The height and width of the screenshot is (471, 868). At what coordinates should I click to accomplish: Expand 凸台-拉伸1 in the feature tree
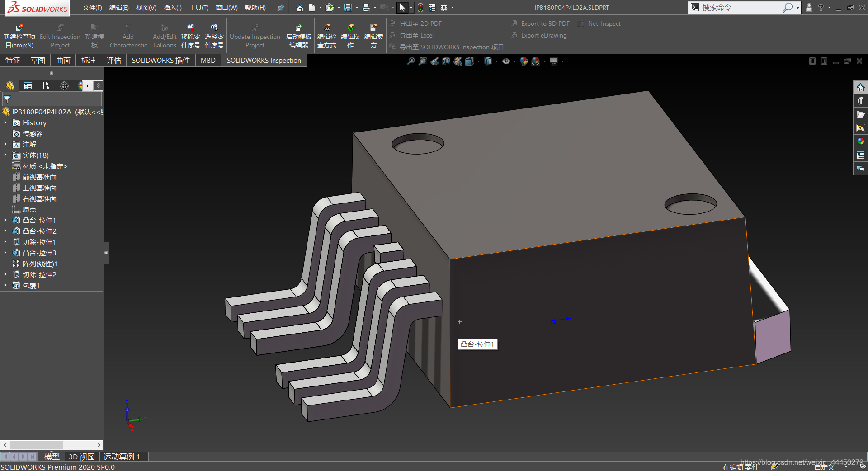coord(5,220)
